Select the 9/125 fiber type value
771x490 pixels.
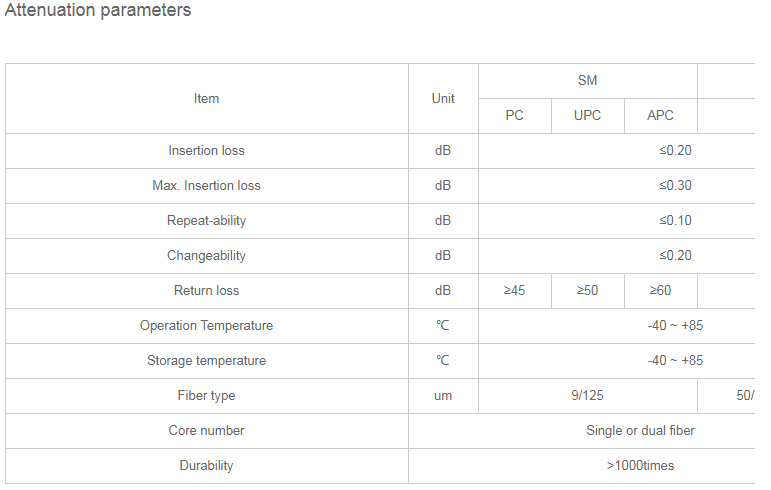588,396
